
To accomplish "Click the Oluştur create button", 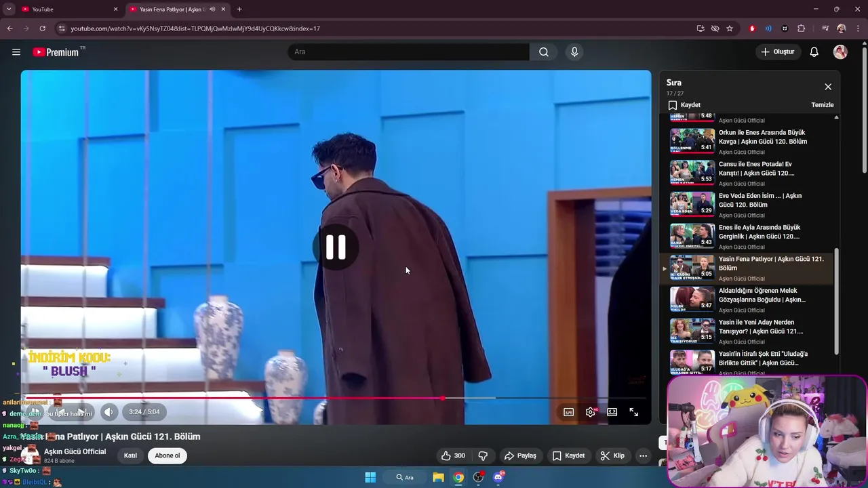I will click(777, 52).
